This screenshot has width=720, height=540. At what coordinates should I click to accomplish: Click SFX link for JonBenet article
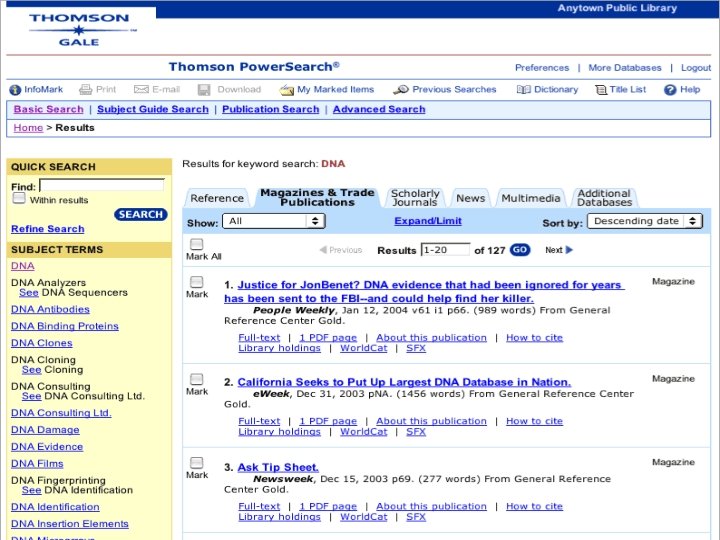point(416,348)
